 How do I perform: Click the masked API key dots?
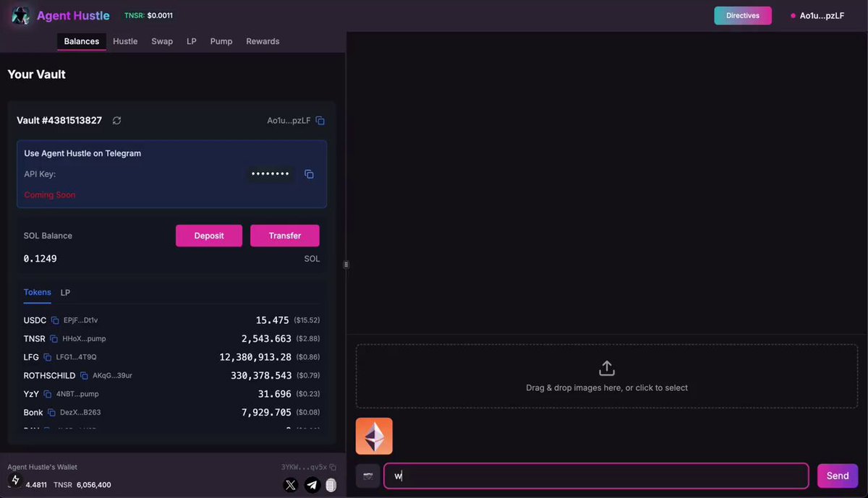tap(270, 174)
